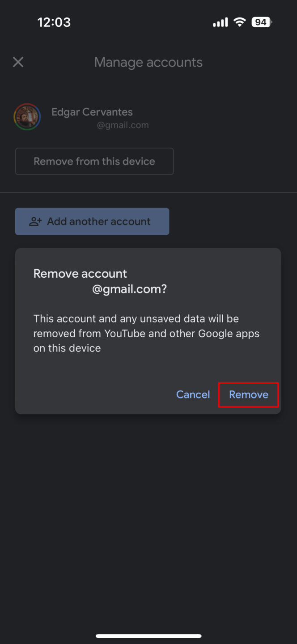
Task: Tap the gmail address in the dialog title
Action: (x=129, y=288)
